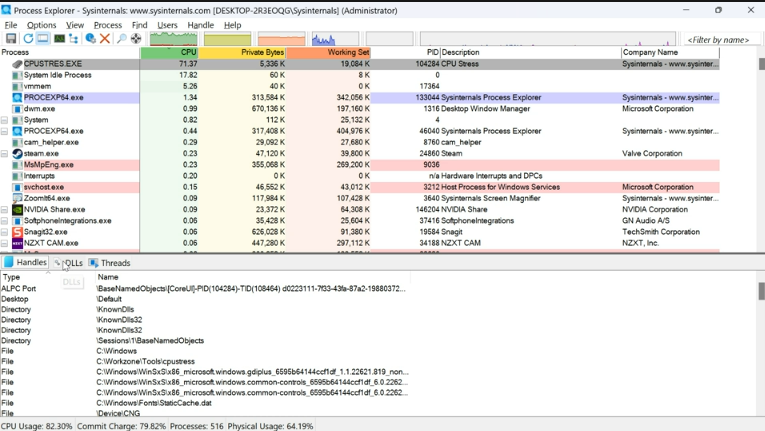Viewport: 765px width, 431px height.
Task: Click the yellow commit history mini graph
Action: pyautogui.click(x=227, y=39)
